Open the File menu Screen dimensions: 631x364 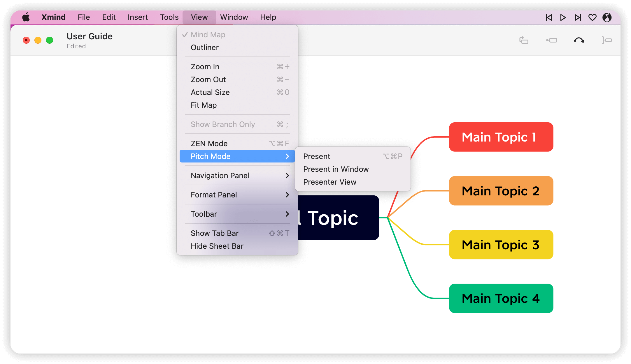84,17
